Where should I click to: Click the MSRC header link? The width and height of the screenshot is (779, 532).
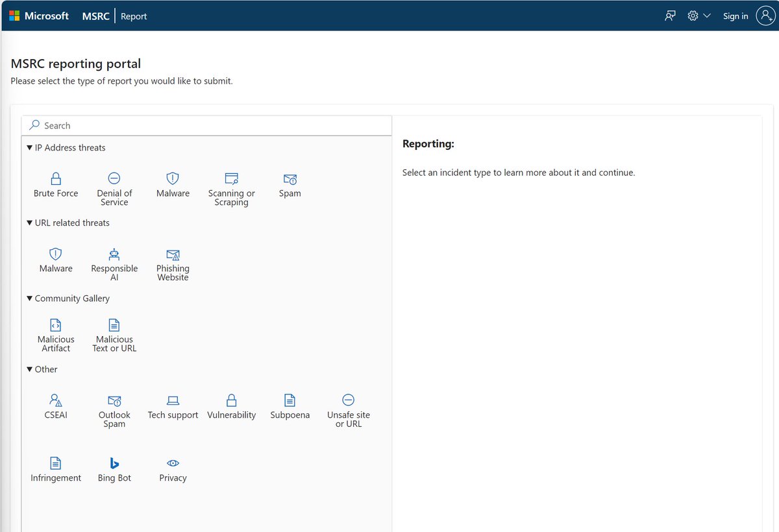tap(95, 16)
